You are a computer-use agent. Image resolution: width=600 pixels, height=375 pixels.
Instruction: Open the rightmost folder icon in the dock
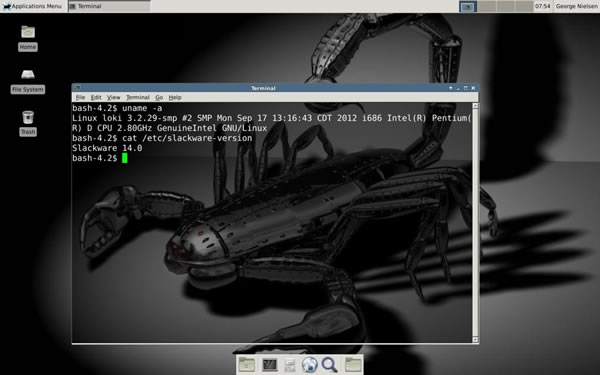(x=353, y=364)
